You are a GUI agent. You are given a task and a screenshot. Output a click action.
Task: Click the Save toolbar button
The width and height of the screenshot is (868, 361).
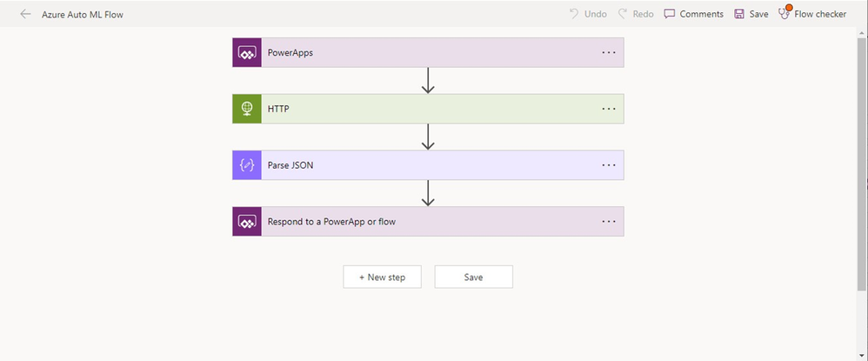(x=751, y=14)
